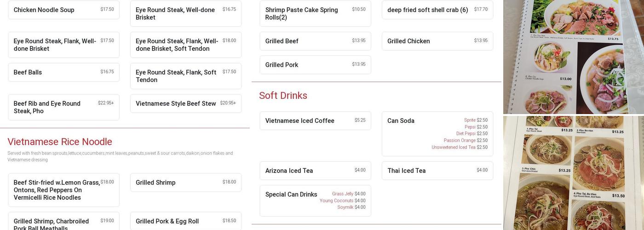View the top menu photo thumbnail
This screenshot has width=644, height=230.
coord(573,57)
